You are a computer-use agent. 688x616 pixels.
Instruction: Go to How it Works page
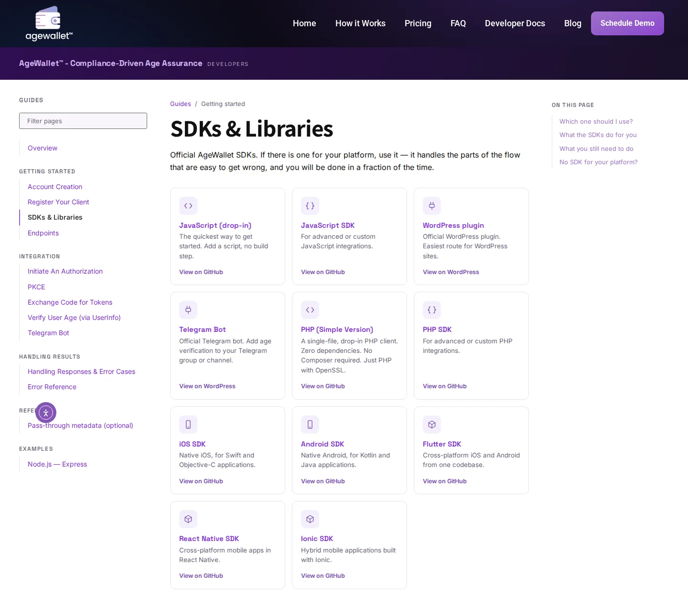click(x=360, y=23)
